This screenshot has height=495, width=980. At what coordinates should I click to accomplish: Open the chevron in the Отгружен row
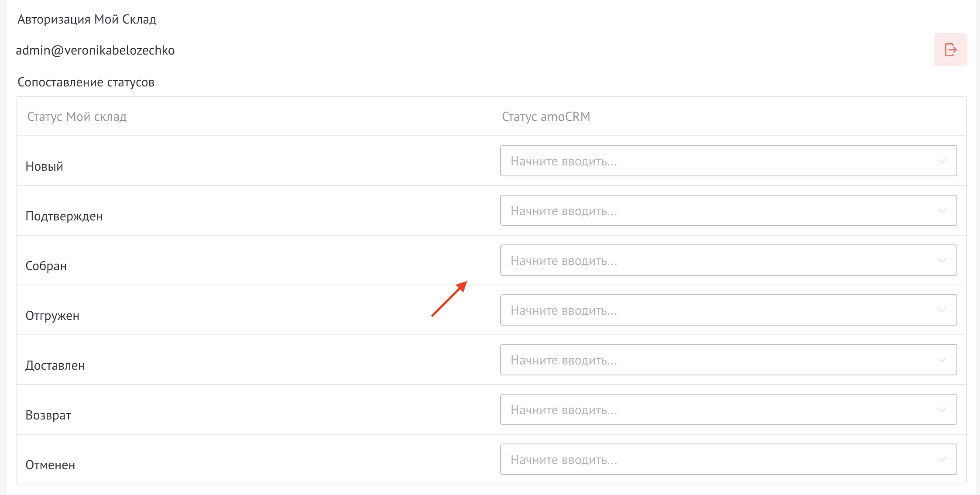point(942,310)
